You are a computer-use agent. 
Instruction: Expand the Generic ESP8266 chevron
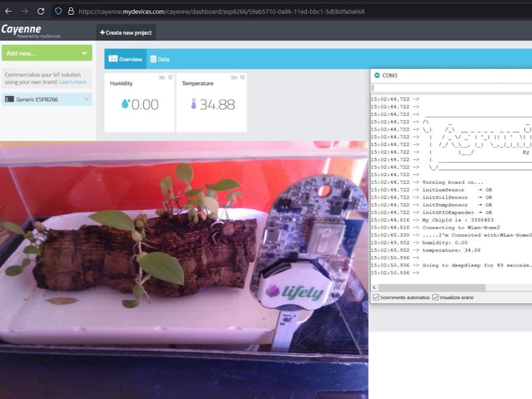click(87, 99)
